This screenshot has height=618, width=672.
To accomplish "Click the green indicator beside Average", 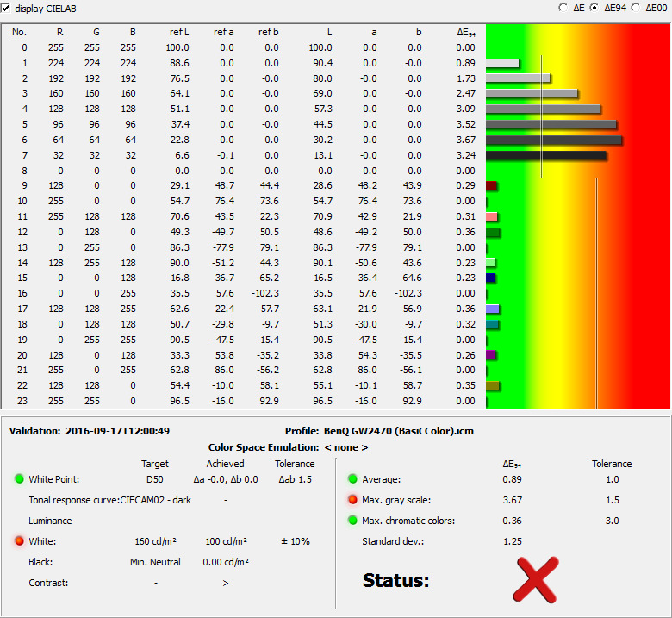I will coord(352,478).
